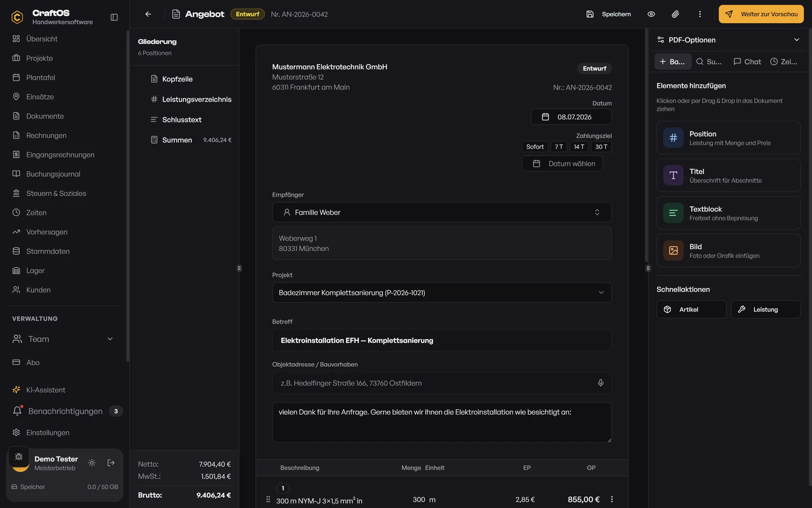812x508 pixels.
Task: Set Zahlungsziel to Sofort
Action: tap(535, 147)
